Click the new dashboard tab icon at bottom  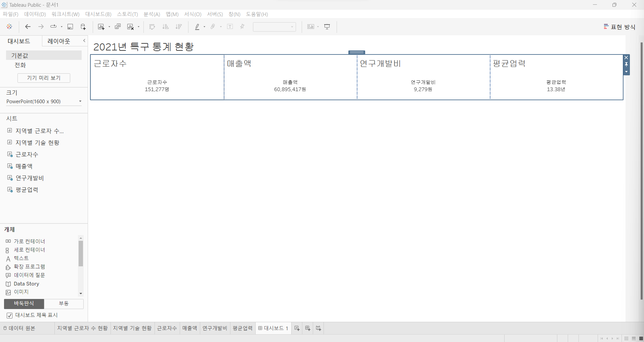(308, 328)
